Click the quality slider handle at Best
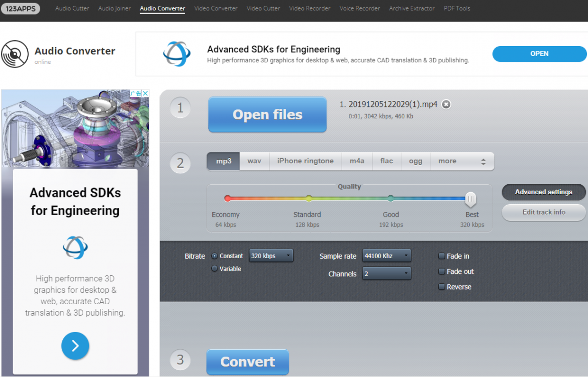 pos(470,199)
